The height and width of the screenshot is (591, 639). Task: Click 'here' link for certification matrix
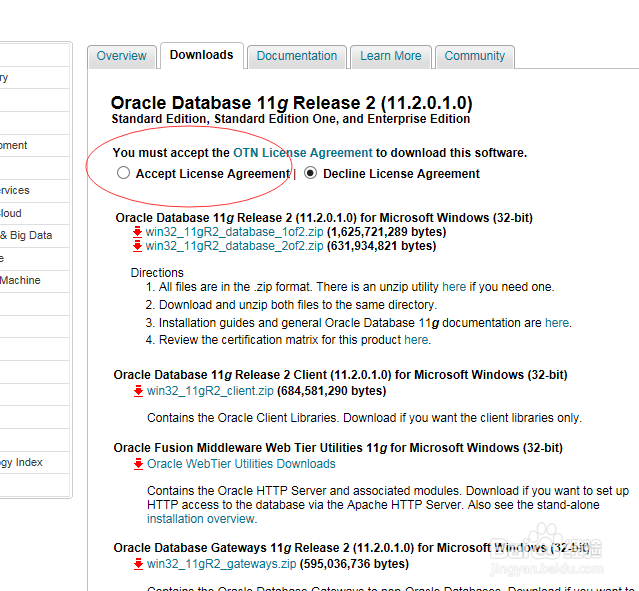[416, 340]
